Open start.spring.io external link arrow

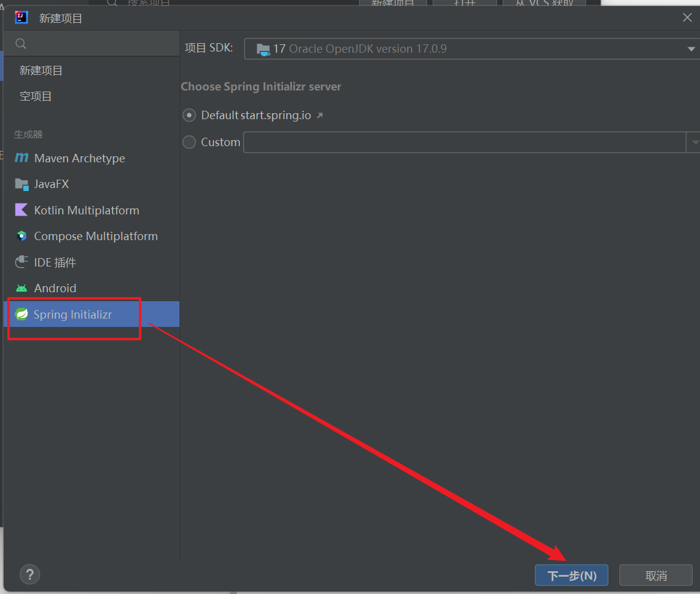tap(319, 116)
